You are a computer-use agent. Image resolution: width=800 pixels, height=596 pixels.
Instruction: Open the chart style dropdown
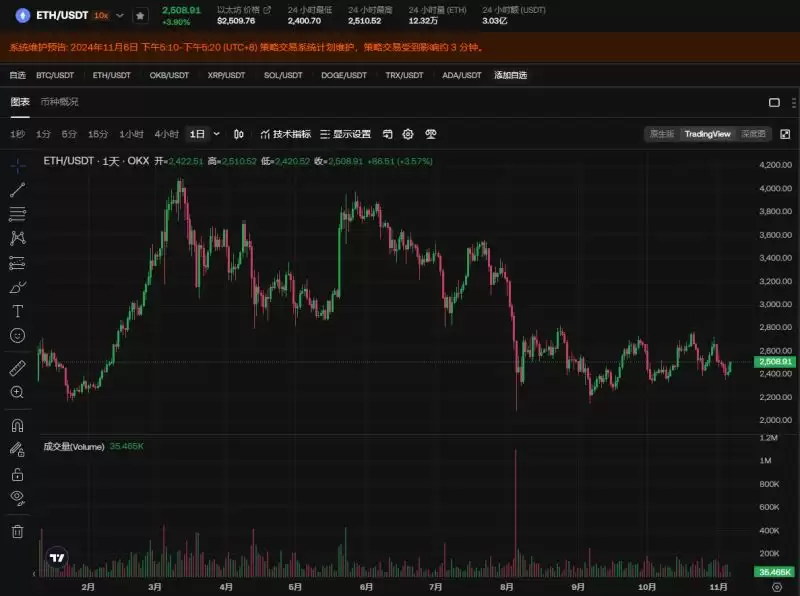[x=237, y=133]
